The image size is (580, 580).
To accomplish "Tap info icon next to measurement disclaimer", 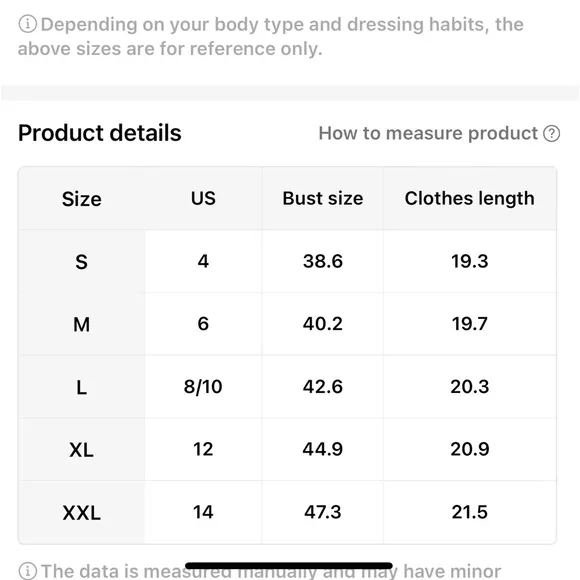I will 27,571.
